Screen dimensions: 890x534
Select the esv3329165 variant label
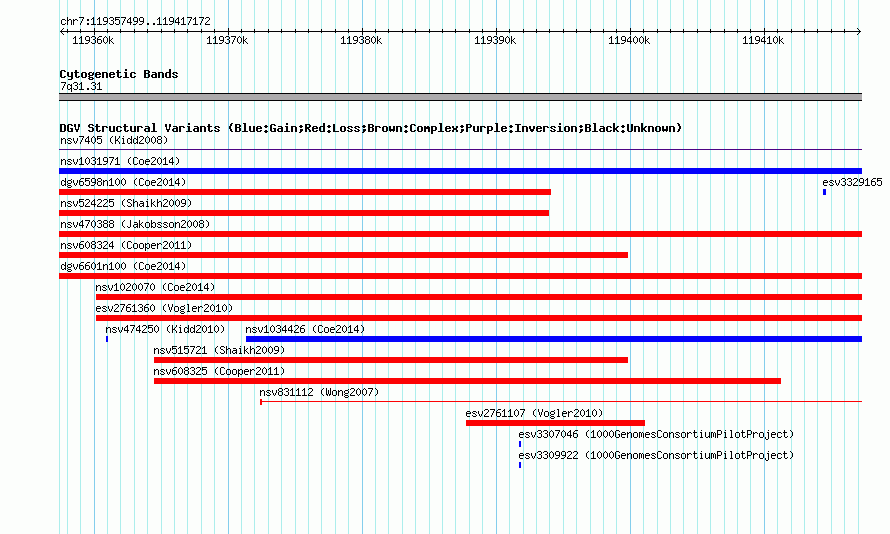pyautogui.click(x=852, y=182)
